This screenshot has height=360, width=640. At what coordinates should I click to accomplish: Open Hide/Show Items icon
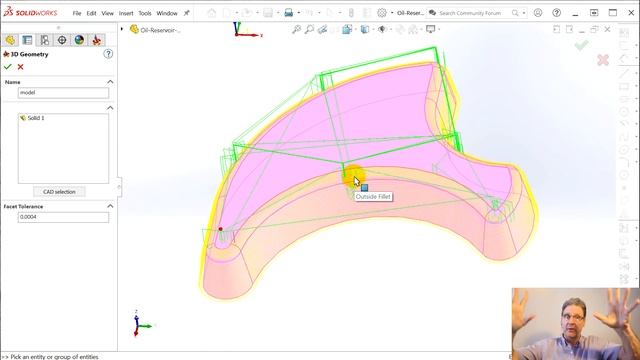pos(382,29)
